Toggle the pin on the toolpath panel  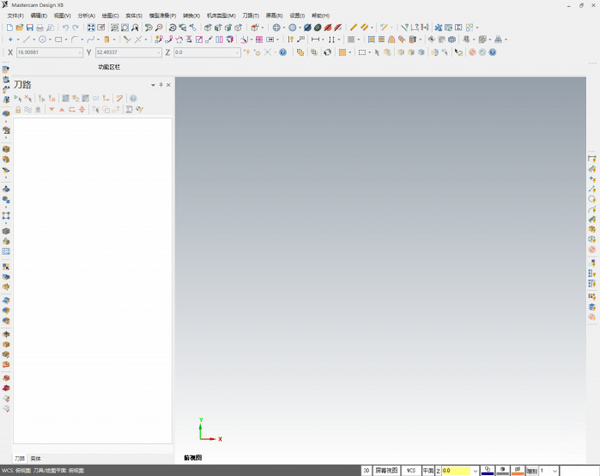point(161,85)
